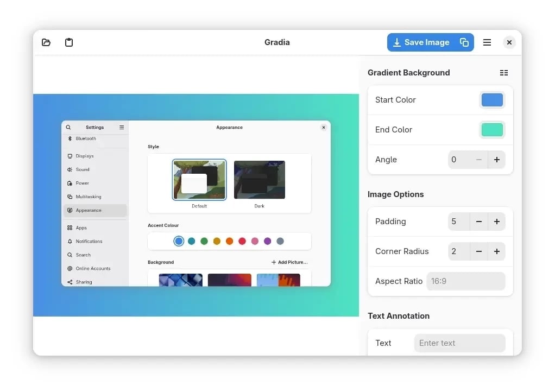Click search icon in Settings preview
555x392 pixels.
[68, 128]
